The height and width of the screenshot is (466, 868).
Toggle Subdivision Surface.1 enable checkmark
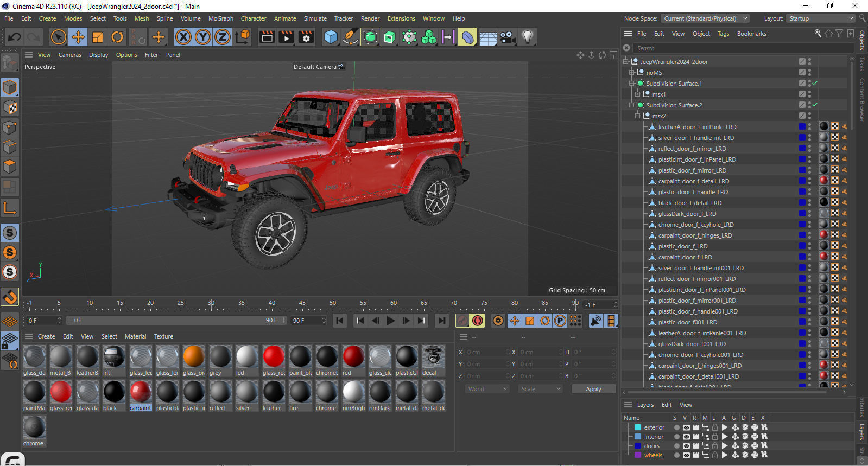(x=815, y=84)
